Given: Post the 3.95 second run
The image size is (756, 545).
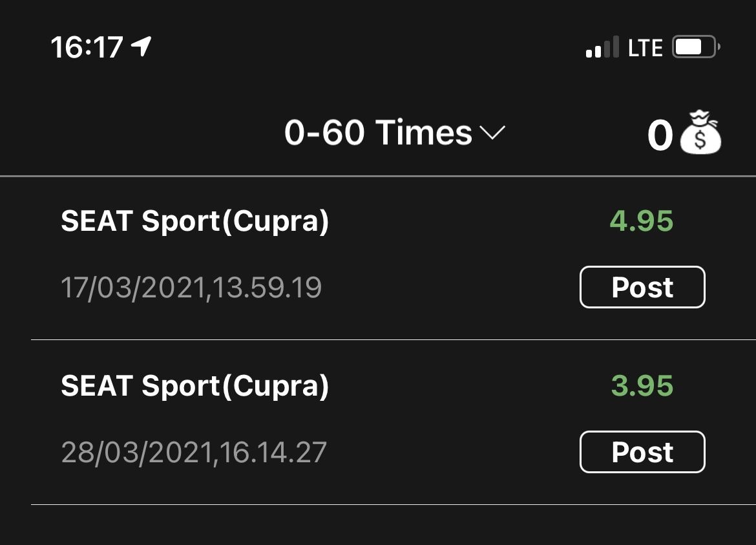Looking at the screenshot, I should point(642,452).
